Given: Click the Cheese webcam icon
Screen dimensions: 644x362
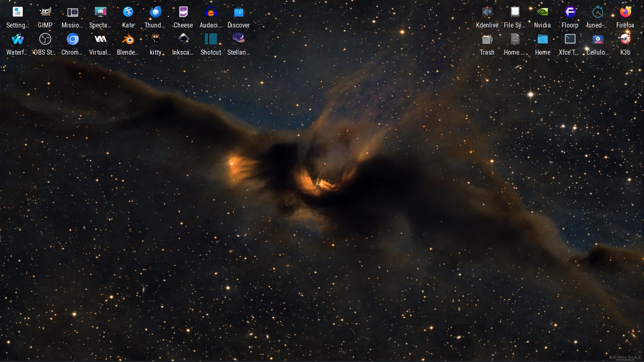Looking at the screenshot, I should pyautogui.click(x=183, y=12).
